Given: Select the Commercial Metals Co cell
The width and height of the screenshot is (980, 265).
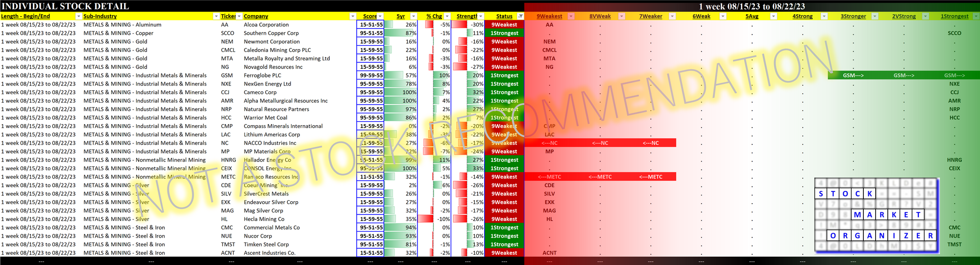Looking at the screenshot, I should pyautogui.click(x=271, y=227).
